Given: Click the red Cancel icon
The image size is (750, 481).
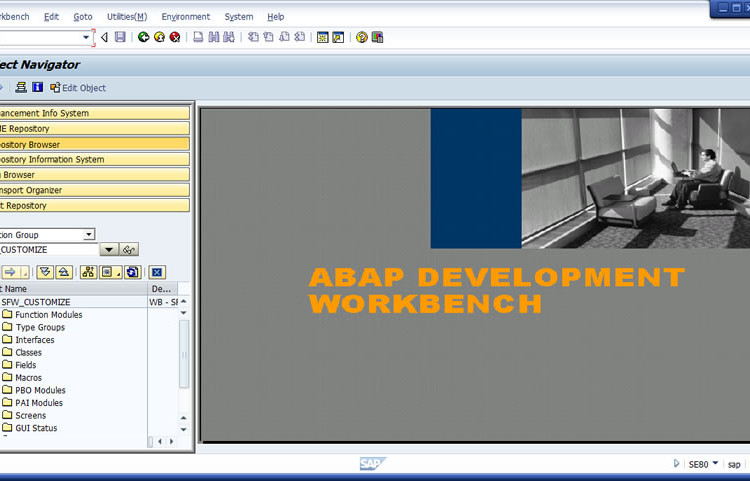Looking at the screenshot, I should 175,37.
